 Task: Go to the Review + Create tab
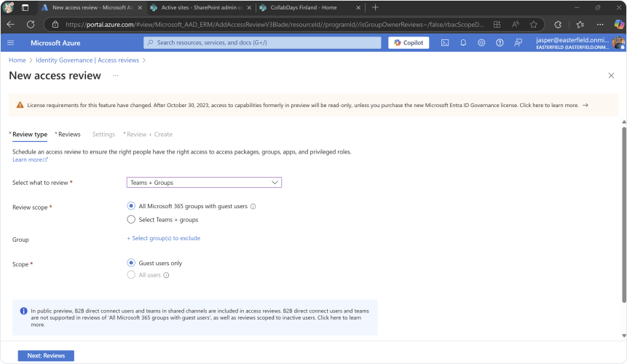pos(149,135)
